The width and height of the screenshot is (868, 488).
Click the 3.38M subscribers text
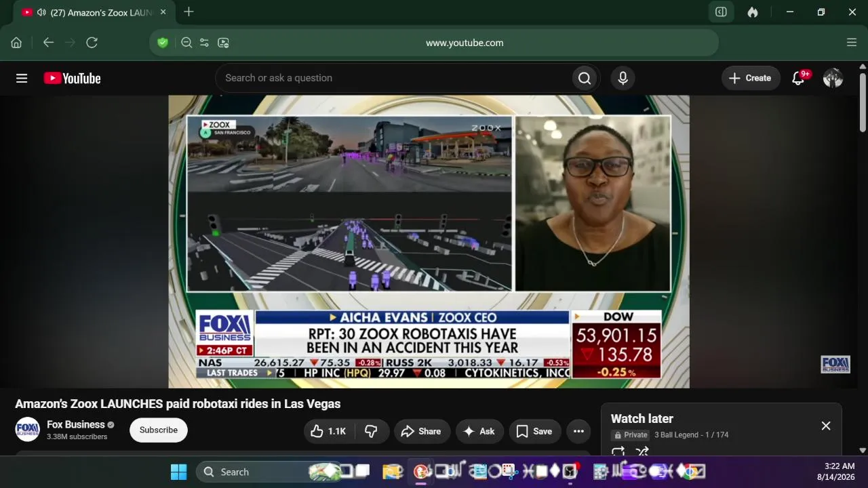pyautogui.click(x=77, y=437)
